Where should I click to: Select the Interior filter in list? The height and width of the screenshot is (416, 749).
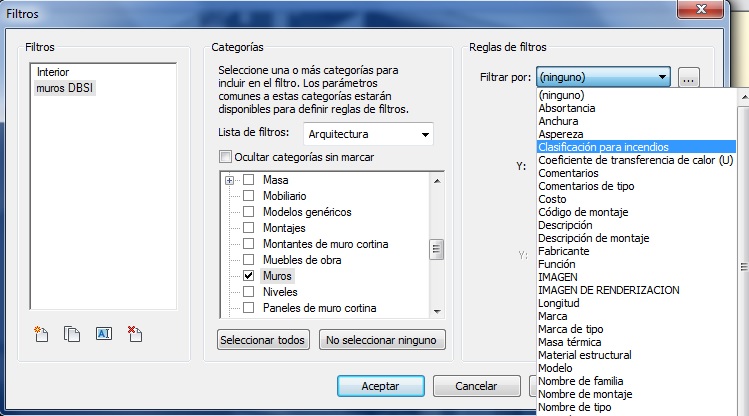click(x=53, y=73)
